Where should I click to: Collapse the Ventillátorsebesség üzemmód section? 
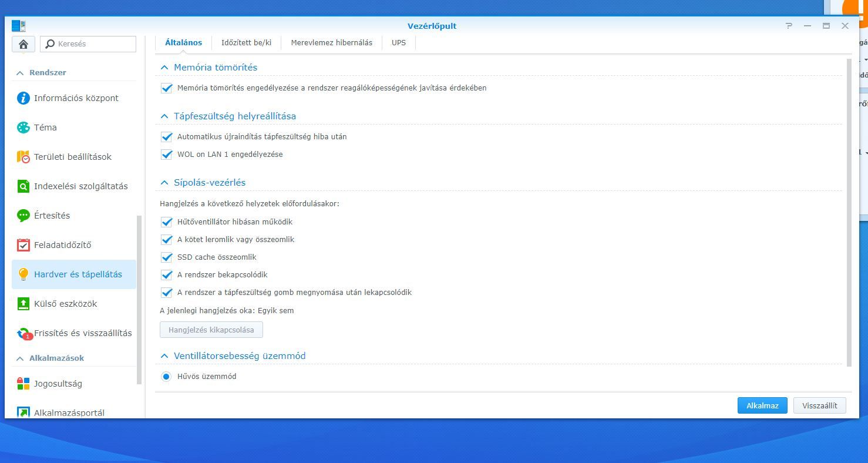click(x=164, y=356)
